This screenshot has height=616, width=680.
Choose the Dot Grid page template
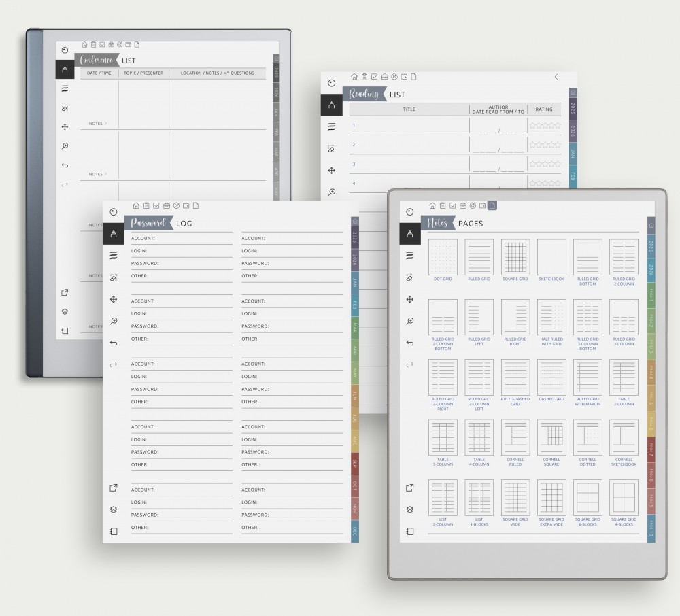pos(443,258)
